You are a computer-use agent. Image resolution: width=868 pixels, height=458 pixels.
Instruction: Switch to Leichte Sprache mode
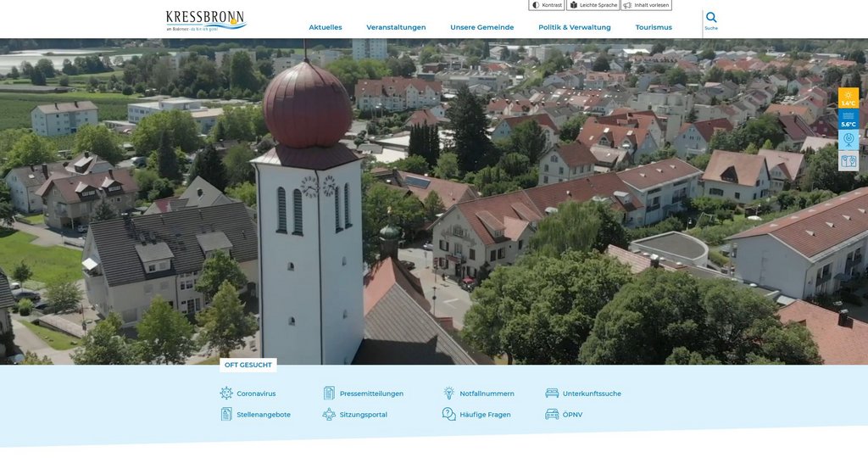(x=593, y=5)
